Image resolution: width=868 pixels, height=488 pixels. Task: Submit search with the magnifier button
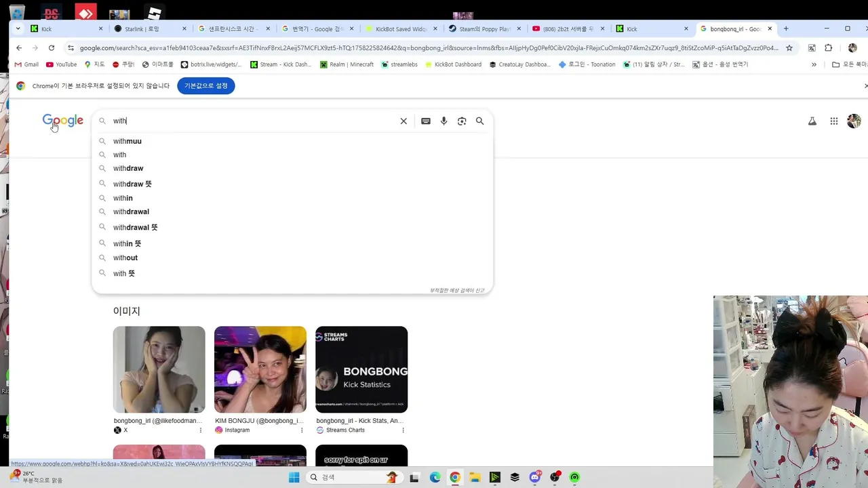[480, 121]
